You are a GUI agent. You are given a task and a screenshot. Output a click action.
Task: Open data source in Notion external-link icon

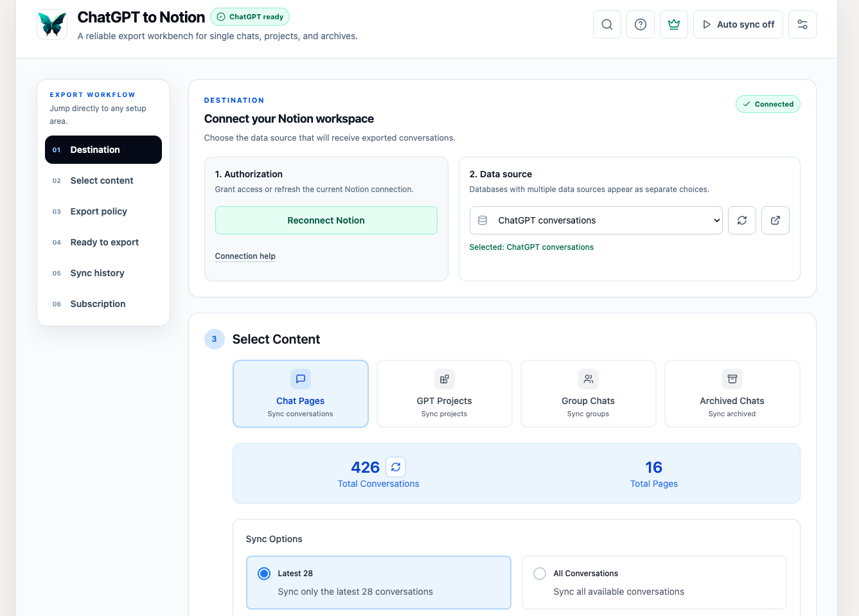(775, 220)
